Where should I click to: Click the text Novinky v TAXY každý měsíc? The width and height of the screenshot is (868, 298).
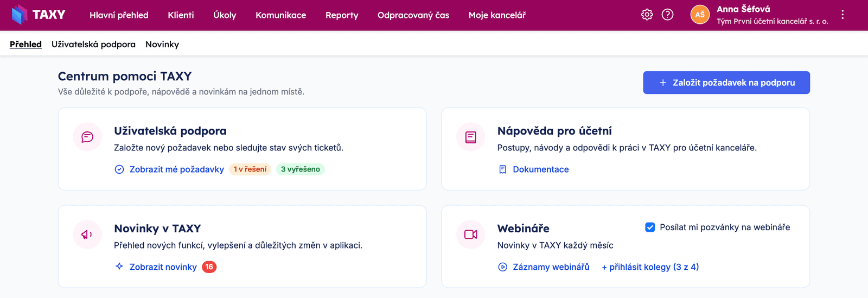(556, 245)
